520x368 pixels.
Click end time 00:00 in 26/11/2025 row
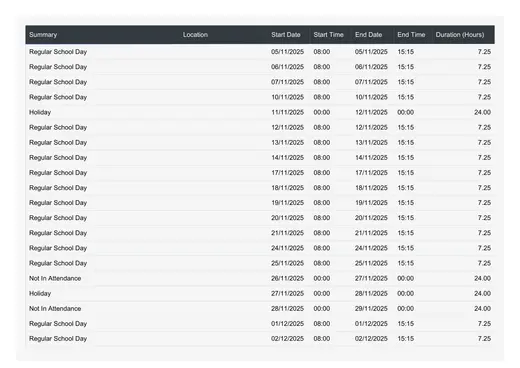tap(406, 278)
